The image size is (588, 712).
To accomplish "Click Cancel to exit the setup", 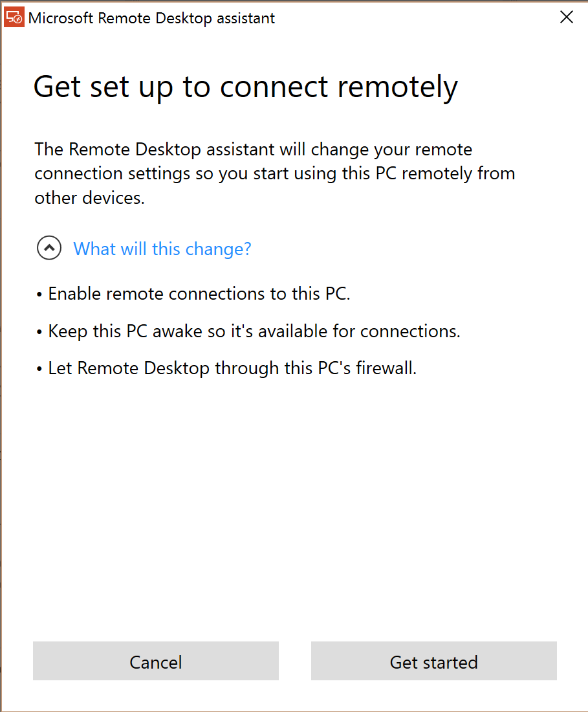I will pos(155,662).
